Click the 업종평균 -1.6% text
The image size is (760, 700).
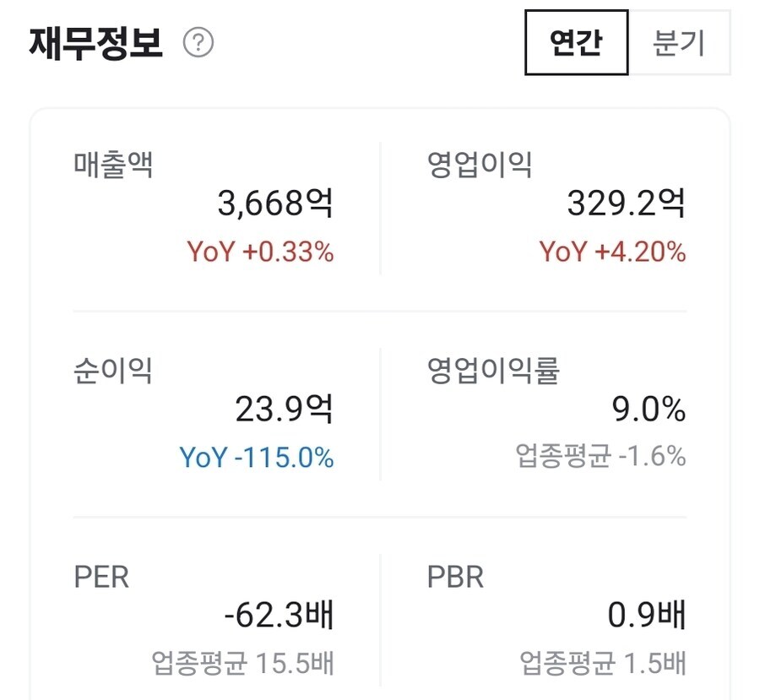[600, 457]
